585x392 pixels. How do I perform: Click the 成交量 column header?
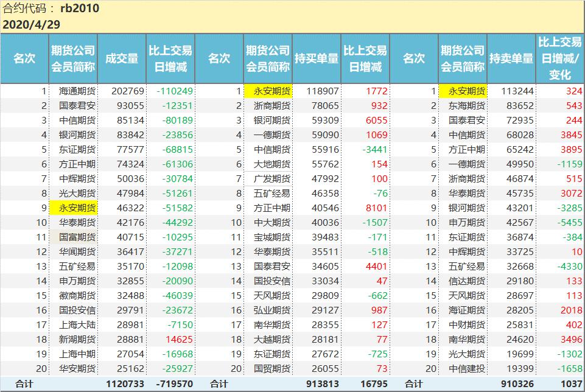[122, 58]
